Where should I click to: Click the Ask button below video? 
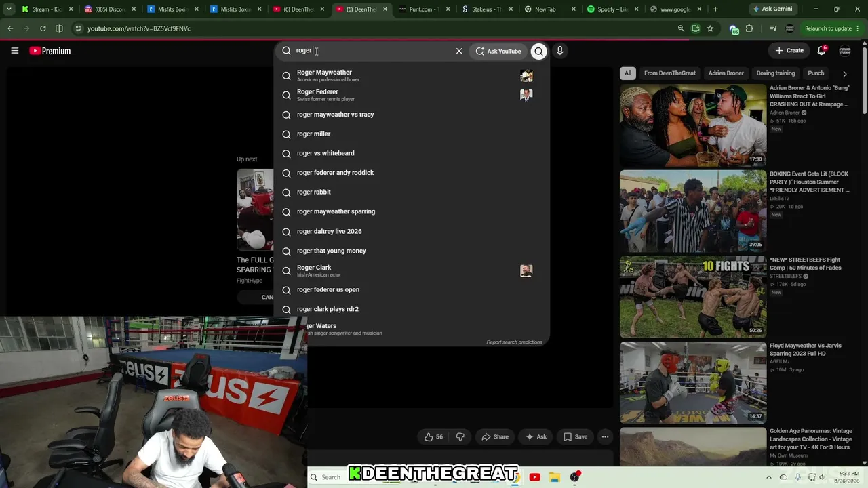[x=536, y=437]
